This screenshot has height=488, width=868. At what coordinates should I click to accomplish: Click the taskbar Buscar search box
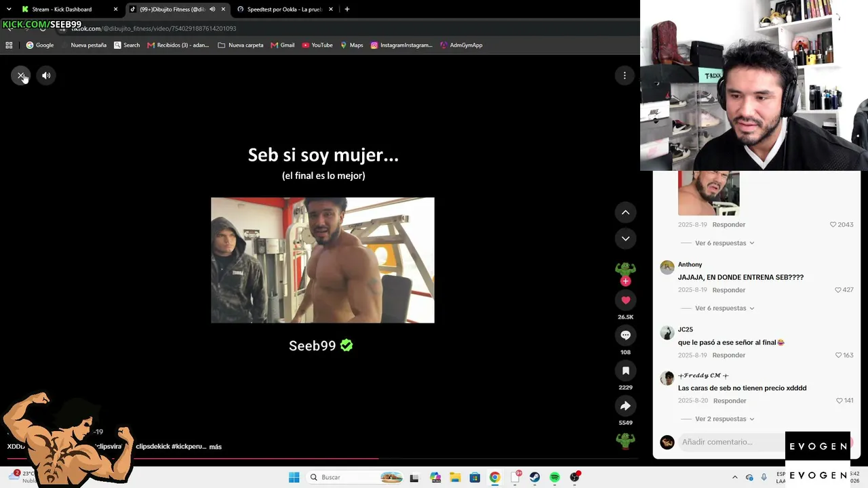tap(356, 477)
